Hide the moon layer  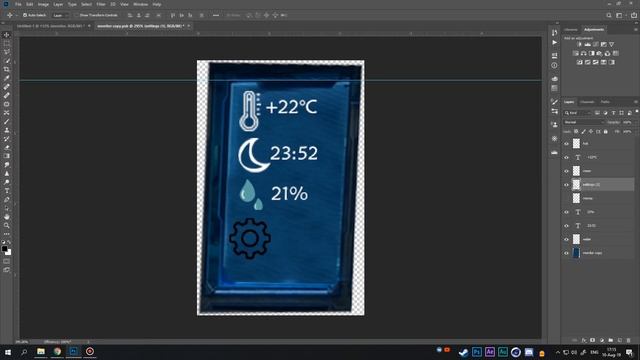[x=567, y=171]
